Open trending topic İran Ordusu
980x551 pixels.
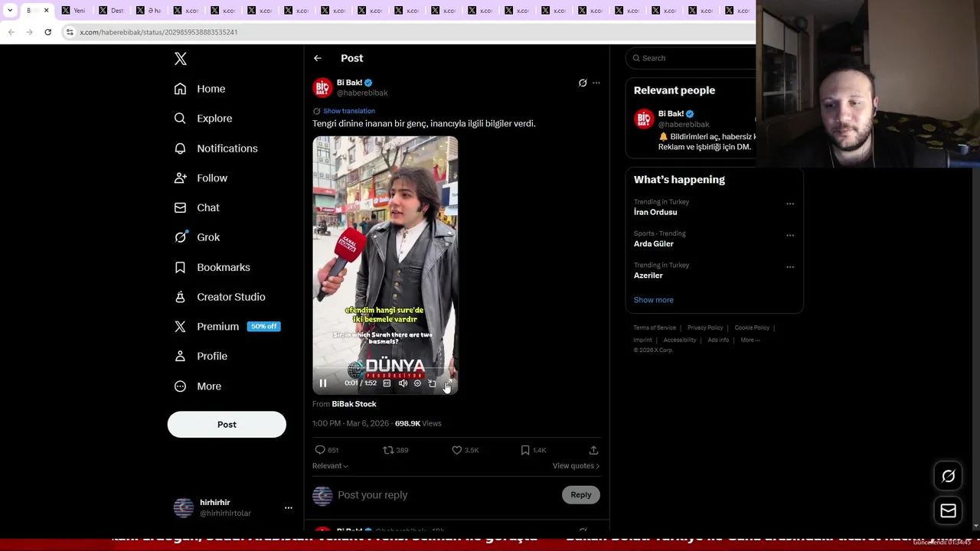655,212
